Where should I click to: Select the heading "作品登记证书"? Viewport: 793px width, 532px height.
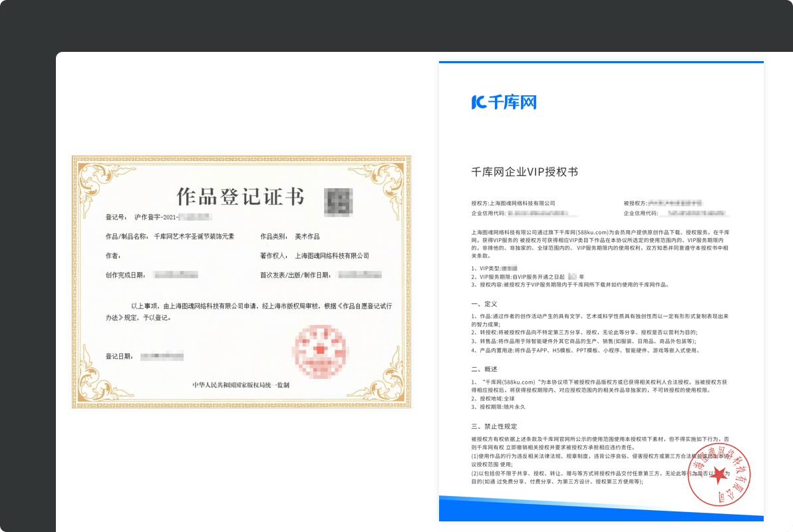click(x=240, y=197)
